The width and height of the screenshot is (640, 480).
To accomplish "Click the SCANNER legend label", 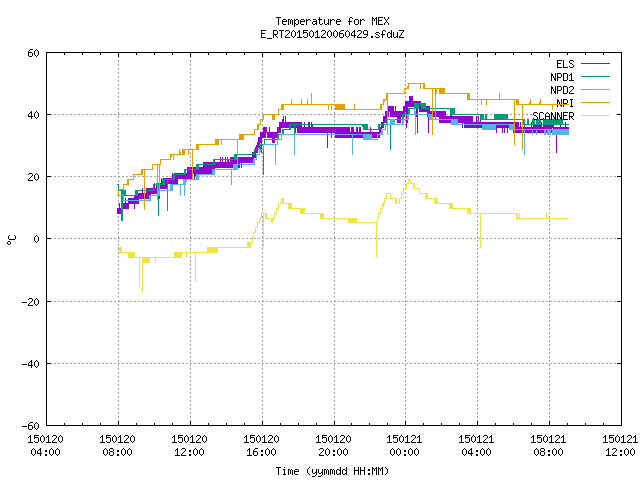I will (553, 116).
